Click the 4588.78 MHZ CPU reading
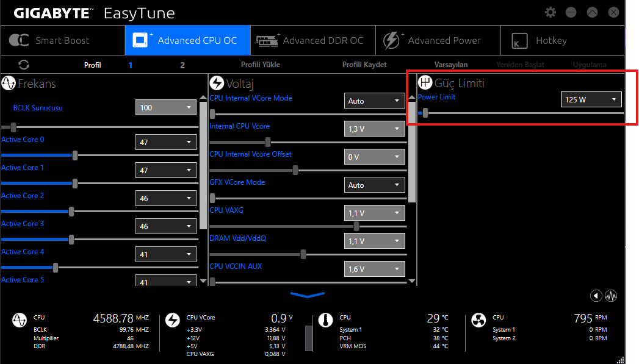 click(121, 318)
